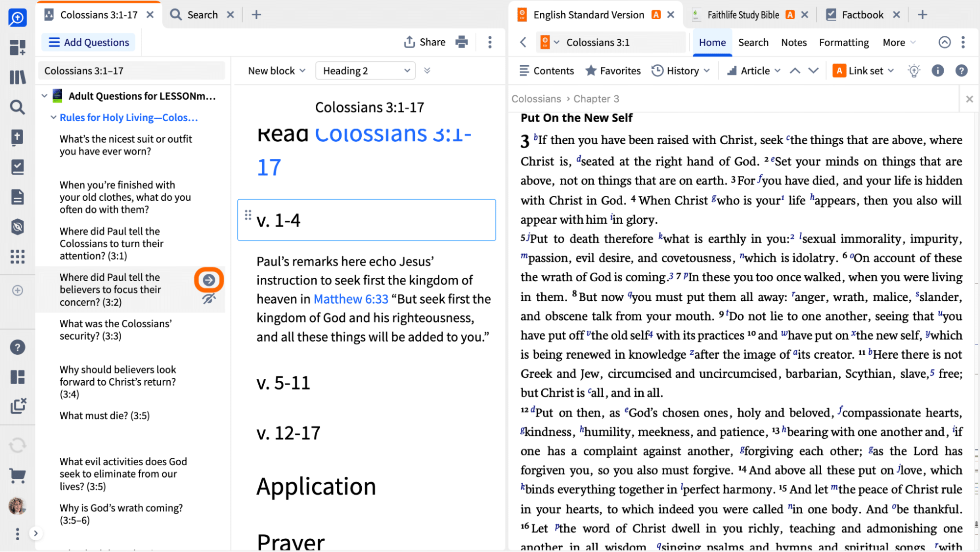
Task: Open the Dashboard icon in the sidebar
Action: [x=17, y=47]
